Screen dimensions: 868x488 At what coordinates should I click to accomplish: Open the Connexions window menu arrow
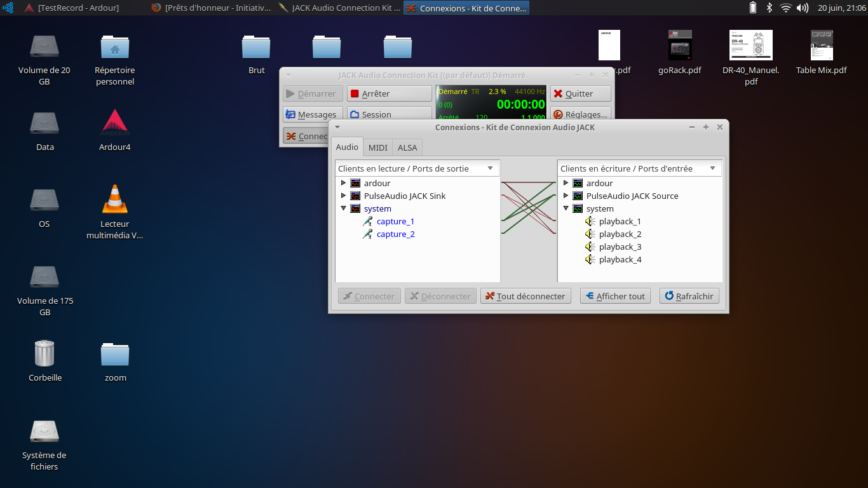click(337, 127)
